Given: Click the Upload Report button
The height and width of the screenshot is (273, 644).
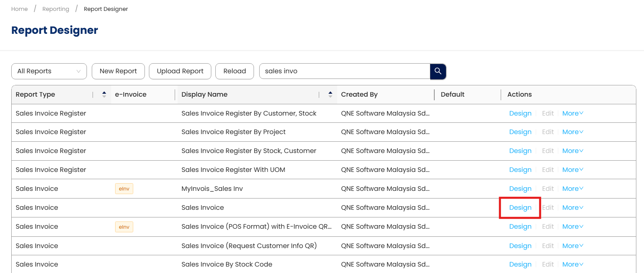Looking at the screenshot, I should (180, 71).
